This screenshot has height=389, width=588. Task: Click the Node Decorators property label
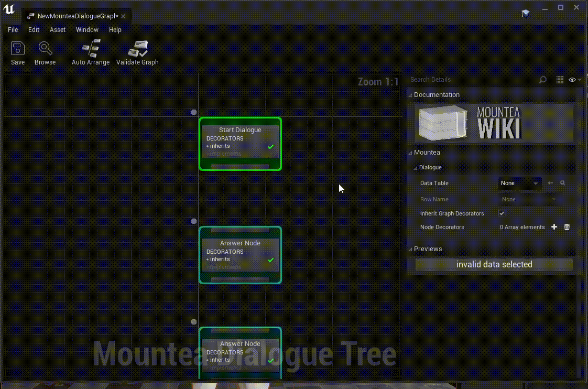click(442, 227)
